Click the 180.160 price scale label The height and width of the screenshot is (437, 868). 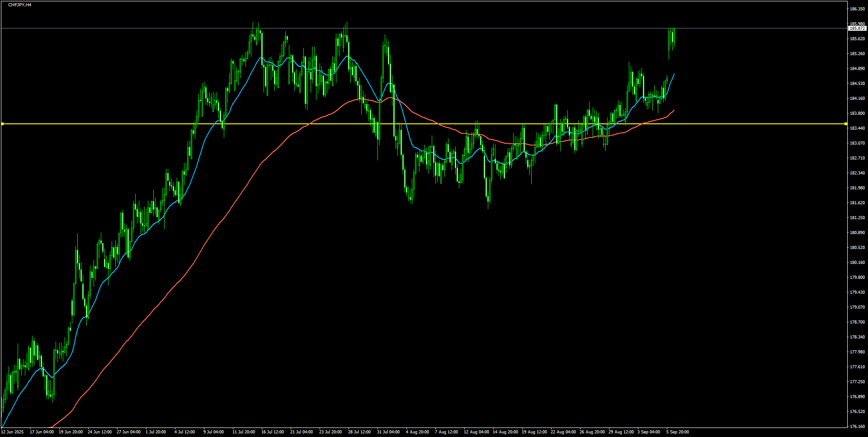[x=857, y=263]
